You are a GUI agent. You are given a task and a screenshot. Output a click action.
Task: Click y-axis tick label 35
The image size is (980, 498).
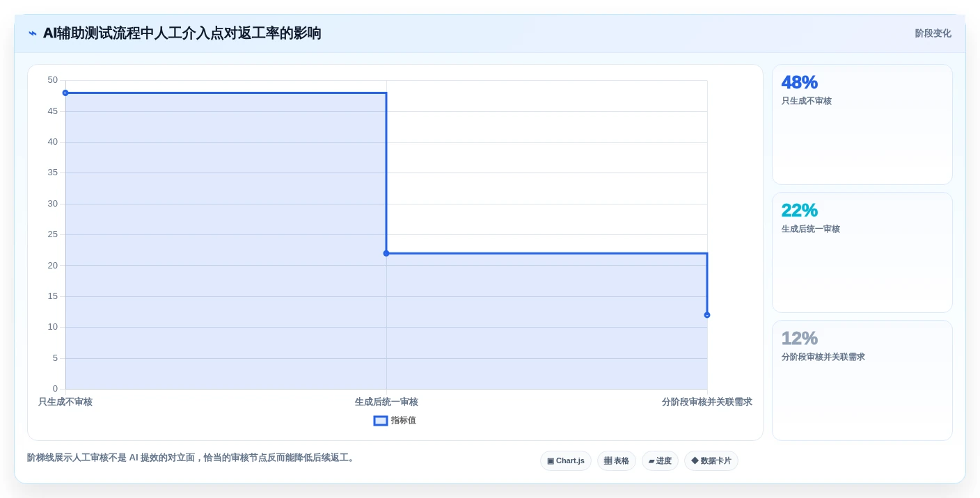(53, 172)
